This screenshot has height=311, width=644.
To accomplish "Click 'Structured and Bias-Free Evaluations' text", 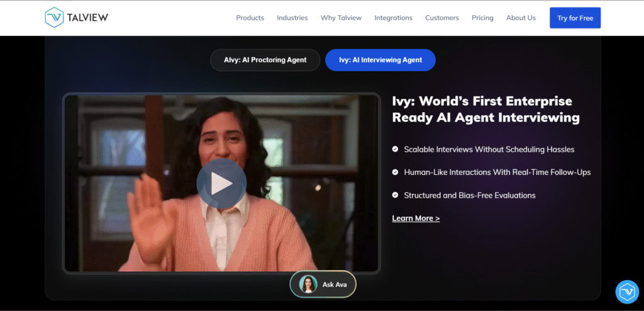I will pyautogui.click(x=469, y=195).
